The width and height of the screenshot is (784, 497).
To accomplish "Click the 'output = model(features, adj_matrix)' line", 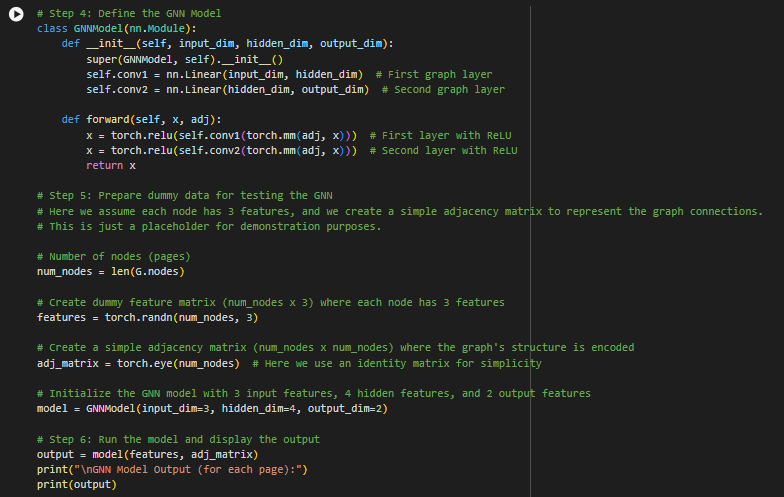I will 148,454.
